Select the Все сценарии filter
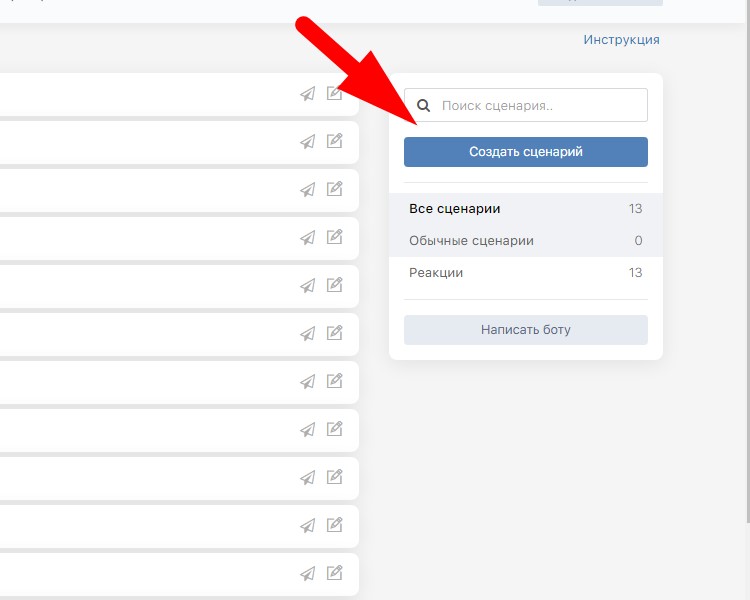Screen dimensions: 750x600 click(x=455, y=209)
